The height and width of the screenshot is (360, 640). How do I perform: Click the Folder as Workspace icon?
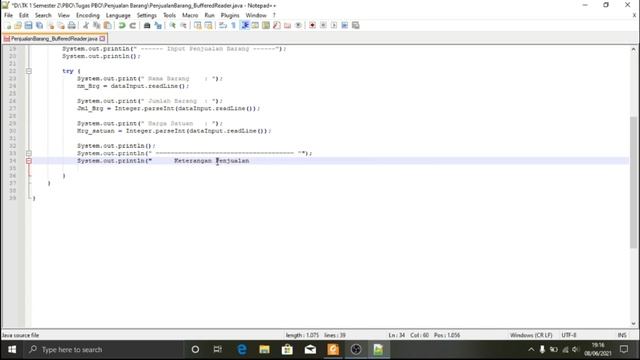287,25
